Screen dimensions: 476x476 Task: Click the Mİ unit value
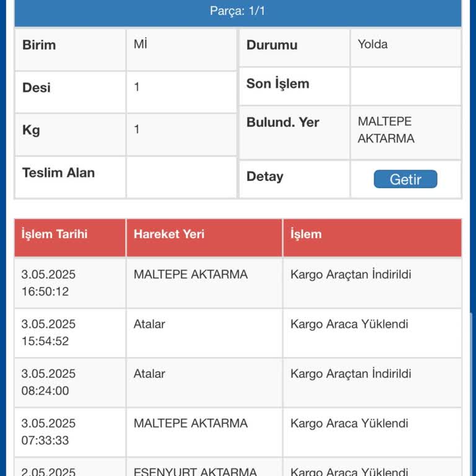141,45
